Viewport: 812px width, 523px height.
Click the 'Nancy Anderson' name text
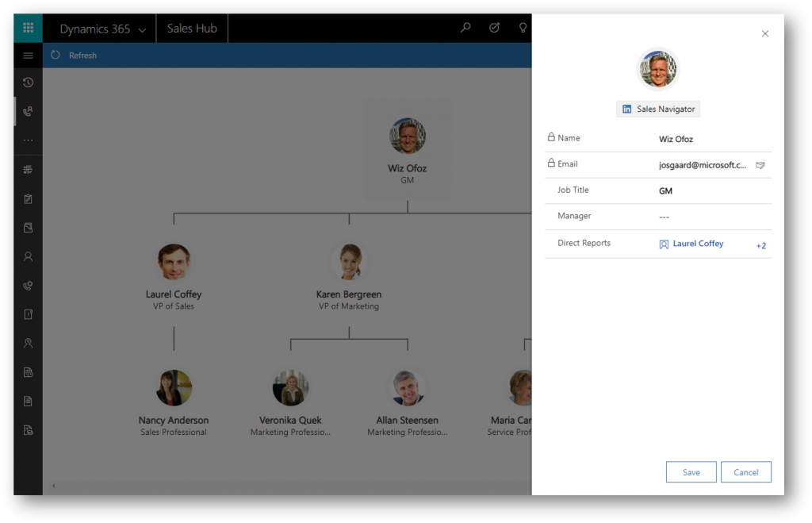point(174,421)
